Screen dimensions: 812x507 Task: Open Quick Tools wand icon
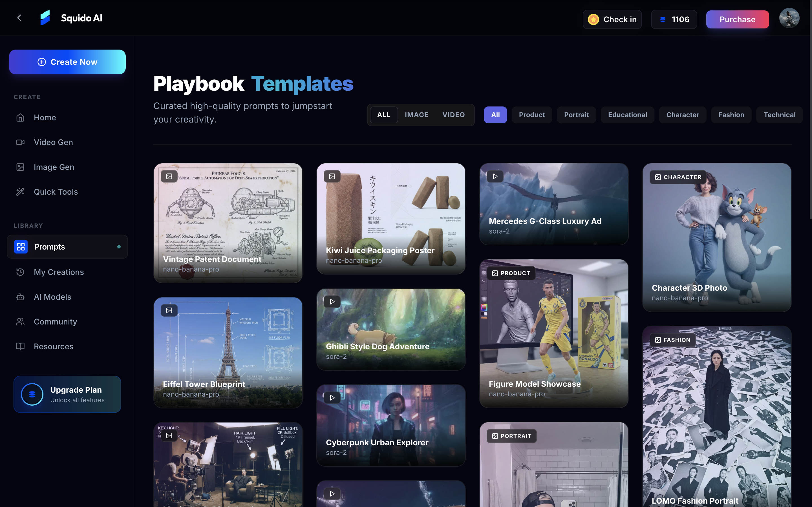point(21,192)
